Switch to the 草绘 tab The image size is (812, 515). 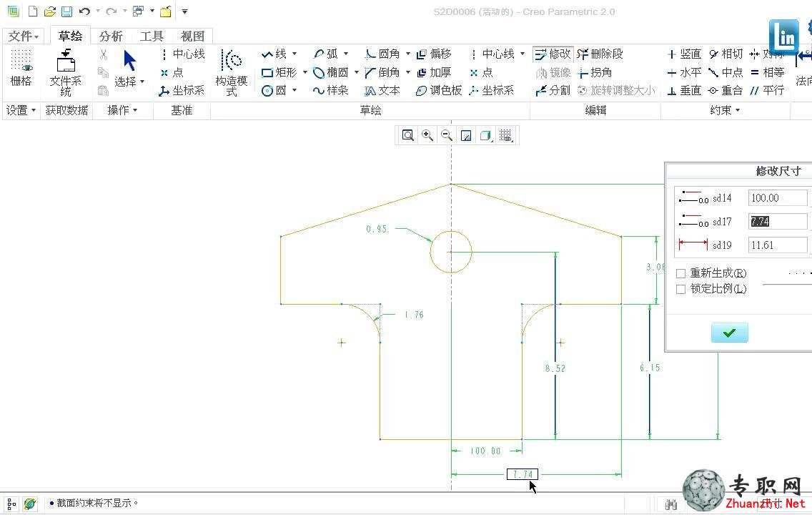(x=71, y=36)
